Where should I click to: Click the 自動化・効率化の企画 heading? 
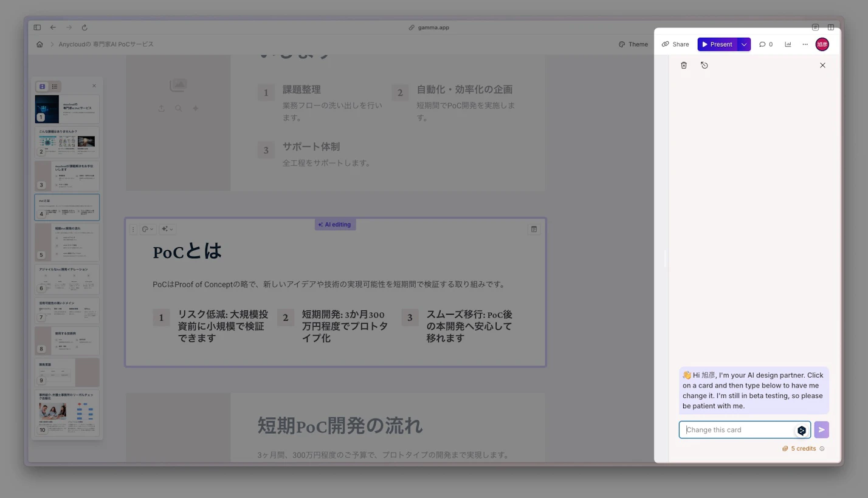[x=464, y=89]
